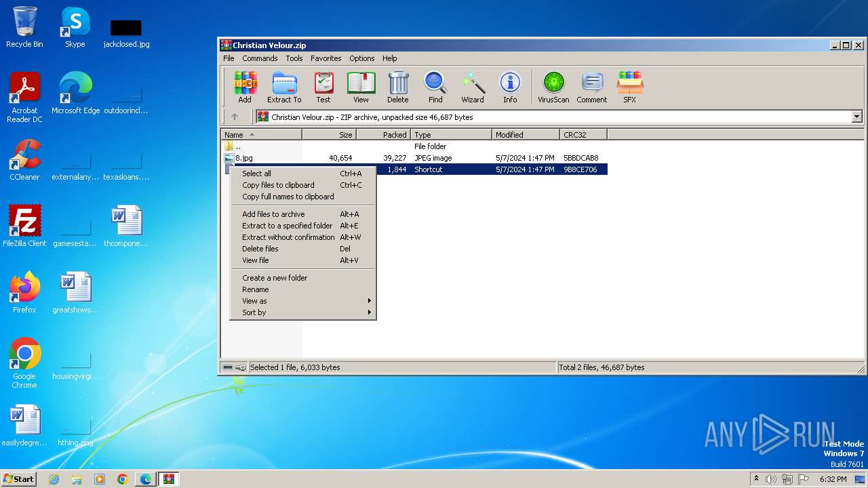
Task: Show hidden system tray icons
Action: (x=756, y=479)
